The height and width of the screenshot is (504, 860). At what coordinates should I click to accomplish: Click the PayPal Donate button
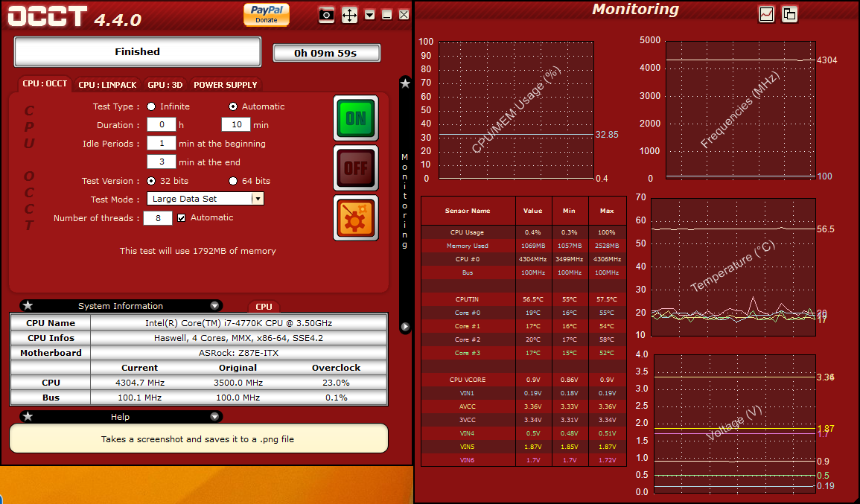click(x=267, y=14)
